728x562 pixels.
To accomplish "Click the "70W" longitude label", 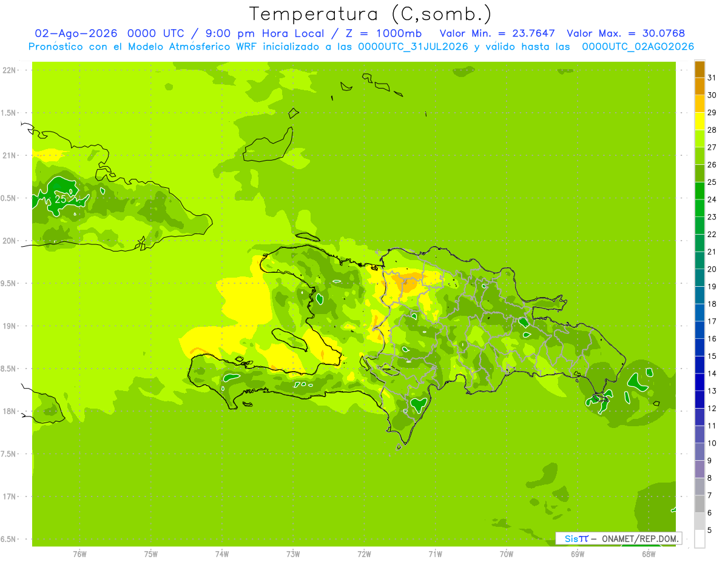I will [x=506, y=554].
